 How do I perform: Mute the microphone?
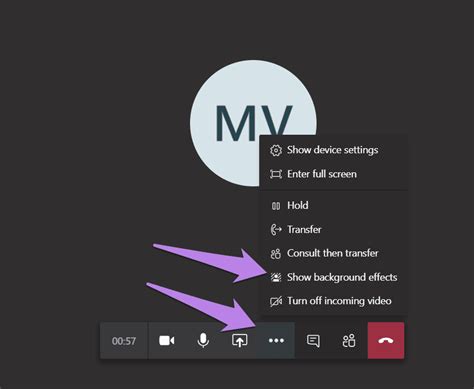coord(203,341)
